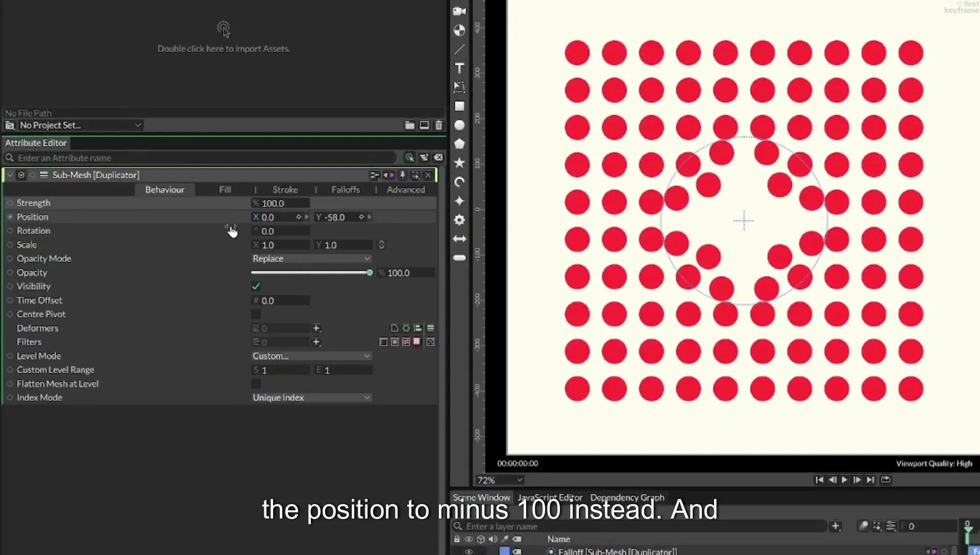Open the Level Mode Custom dropdown
The image size is (980, 555).
(x=311, y=356)
